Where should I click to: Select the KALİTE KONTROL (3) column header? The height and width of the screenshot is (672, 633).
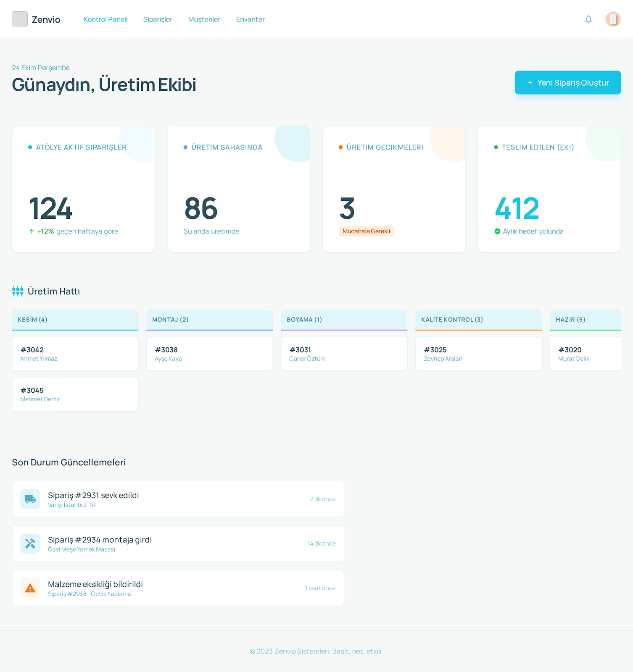479,320
